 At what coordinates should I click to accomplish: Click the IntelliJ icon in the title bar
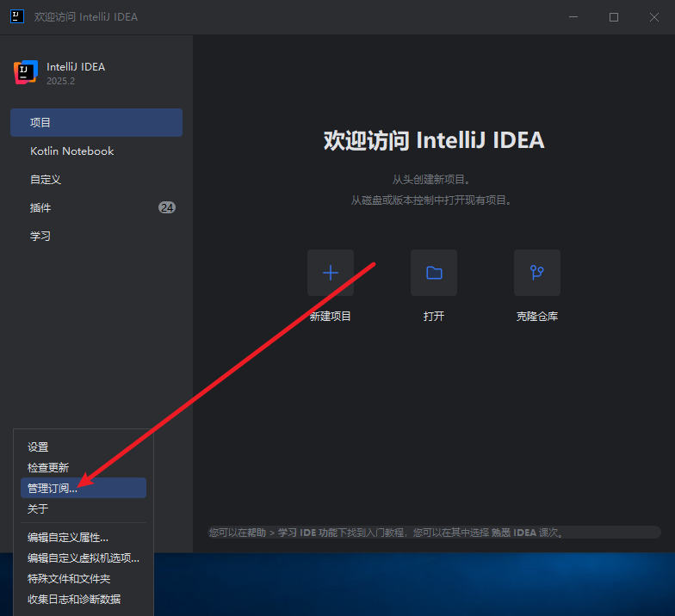(x=17, y=17)
